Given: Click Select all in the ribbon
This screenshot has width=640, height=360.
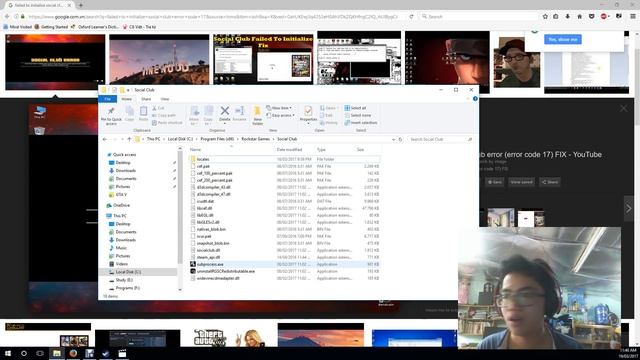Looking at the screenshot, I should click(x=355, y=108).
